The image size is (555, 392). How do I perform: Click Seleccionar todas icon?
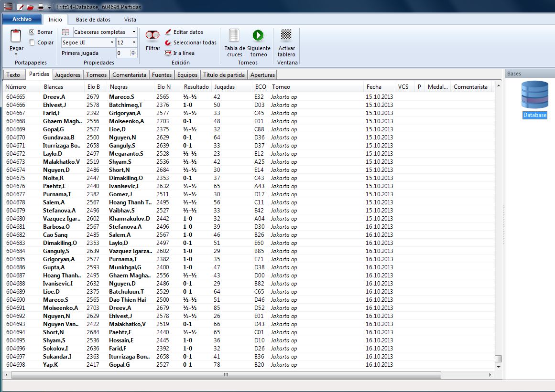pyautogui.click(x=168, y=42)
